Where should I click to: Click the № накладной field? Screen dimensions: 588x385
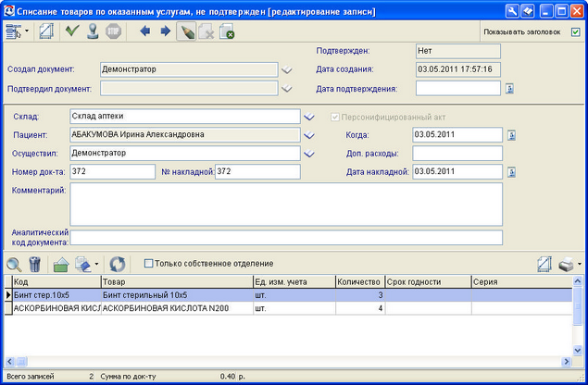coord(257,172)
